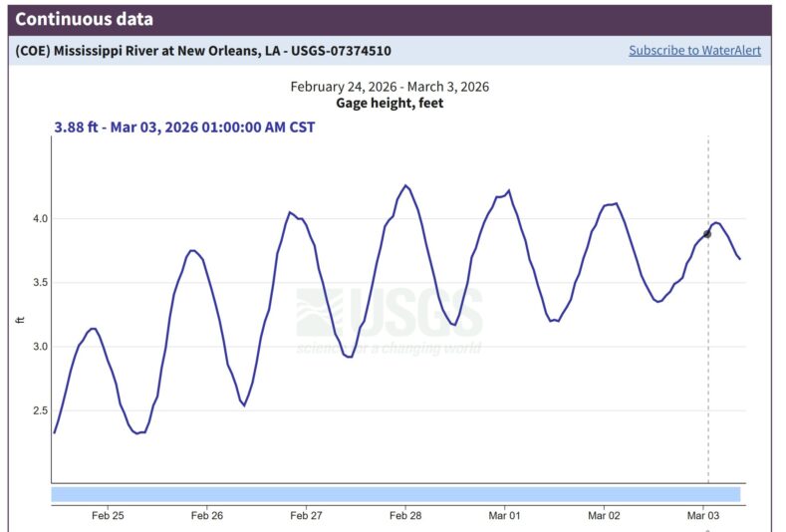Click the 3.88 ft reading text above chart
Viewport: 786px width, 532px height.
[x=184, y=128]
